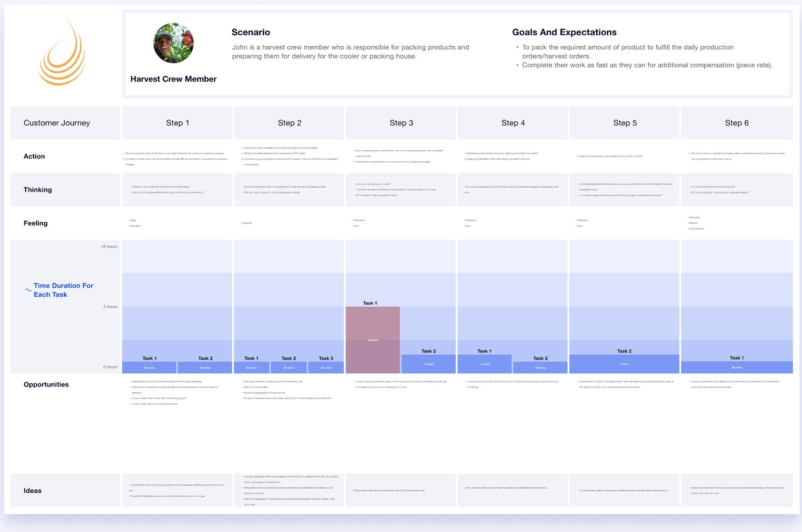
Task: Select the "Step 2" column header
Action: click(289, 123)
